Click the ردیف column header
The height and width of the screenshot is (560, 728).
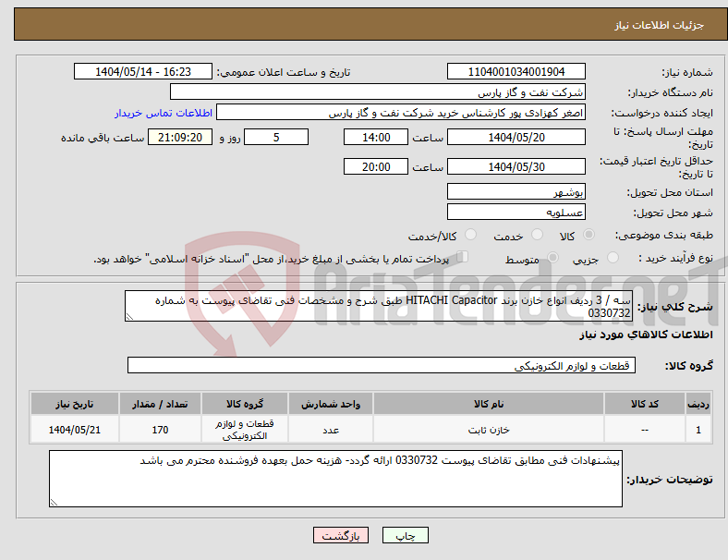tap(698, 404)
